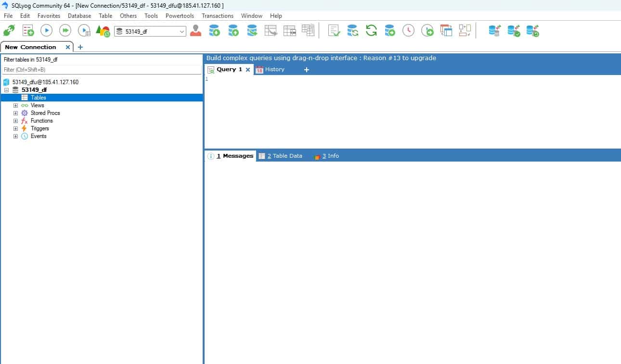The height and width of the screenshot is (364, 621).
Task: Open the Schema Designer tool
Action: point(465,30)
